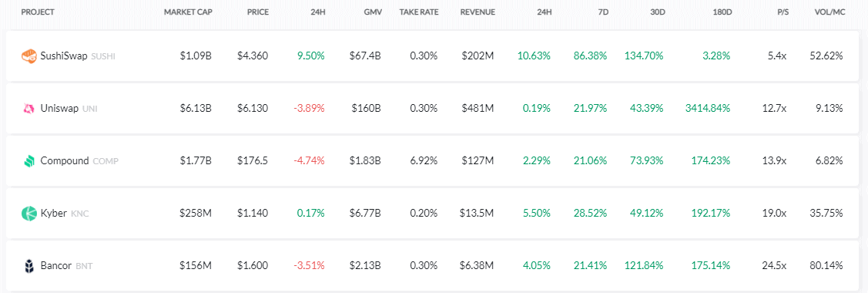Click Uniswap's 3414.84% 180D value
Screen dimensions: 868x293
707,109
